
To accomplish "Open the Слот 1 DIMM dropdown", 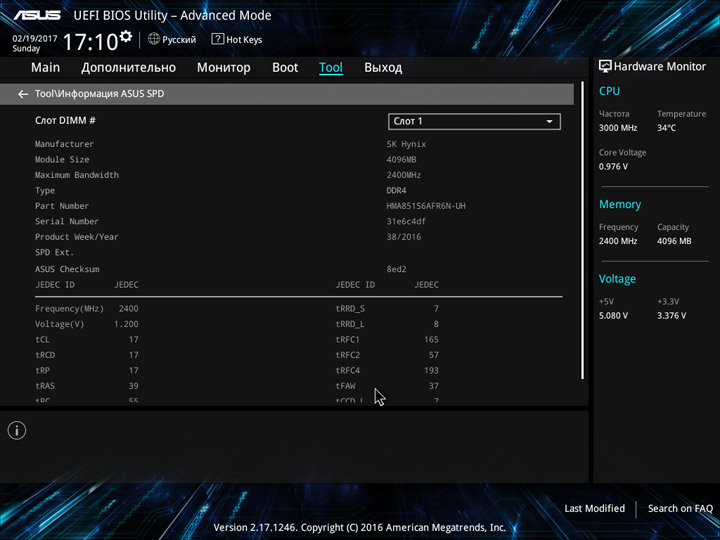I will click(474, 121).
